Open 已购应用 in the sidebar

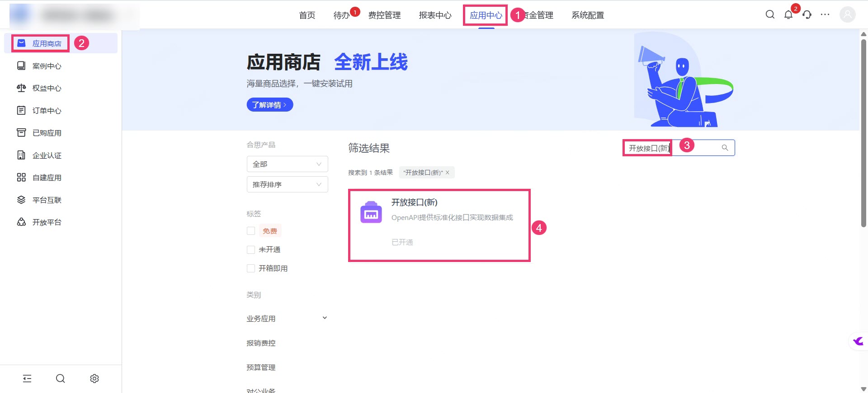pyautogui.click(x=47, y=133)
